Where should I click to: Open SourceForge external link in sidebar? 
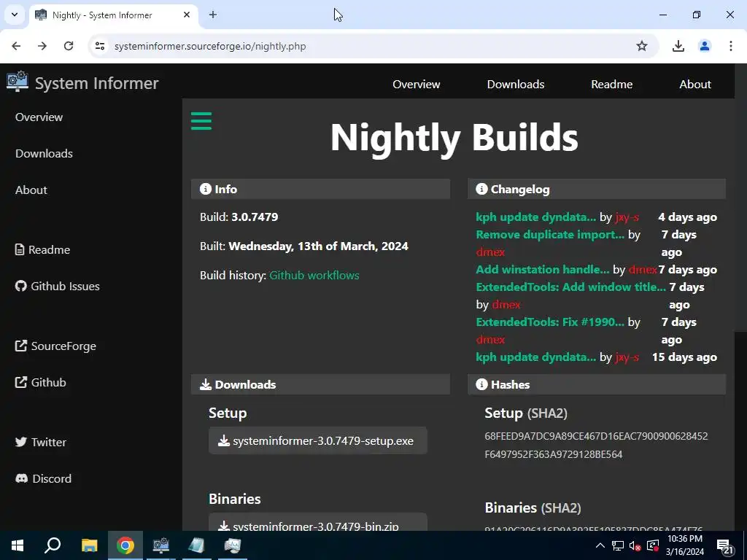pyautogui.click(x=55, y=346)
